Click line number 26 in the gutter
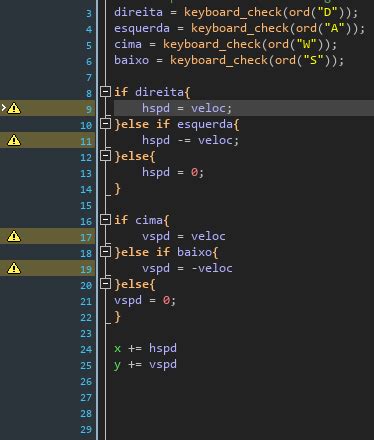The image size is (374, 440). [86, 381]
